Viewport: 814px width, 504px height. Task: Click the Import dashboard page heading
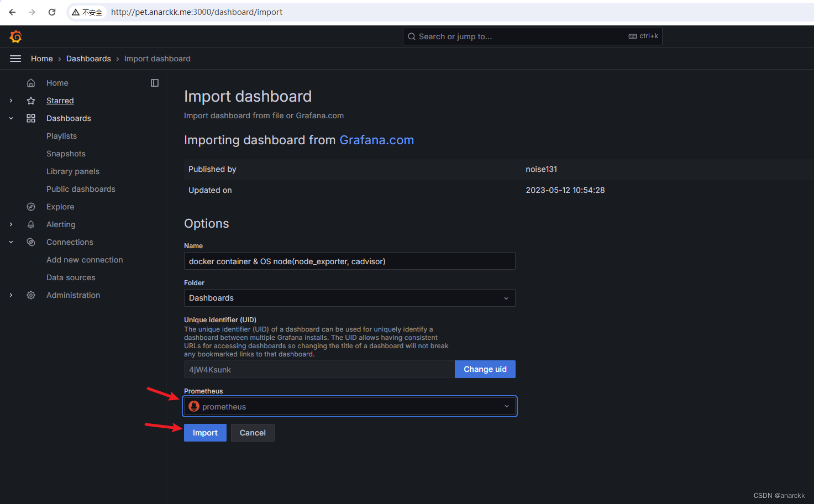coord(248,96)
